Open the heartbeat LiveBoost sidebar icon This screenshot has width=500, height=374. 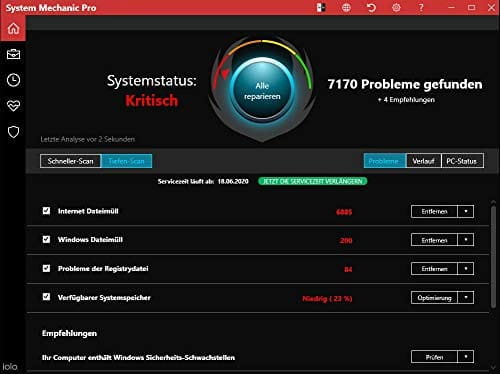pyautogui.click(x=13, y=106)
